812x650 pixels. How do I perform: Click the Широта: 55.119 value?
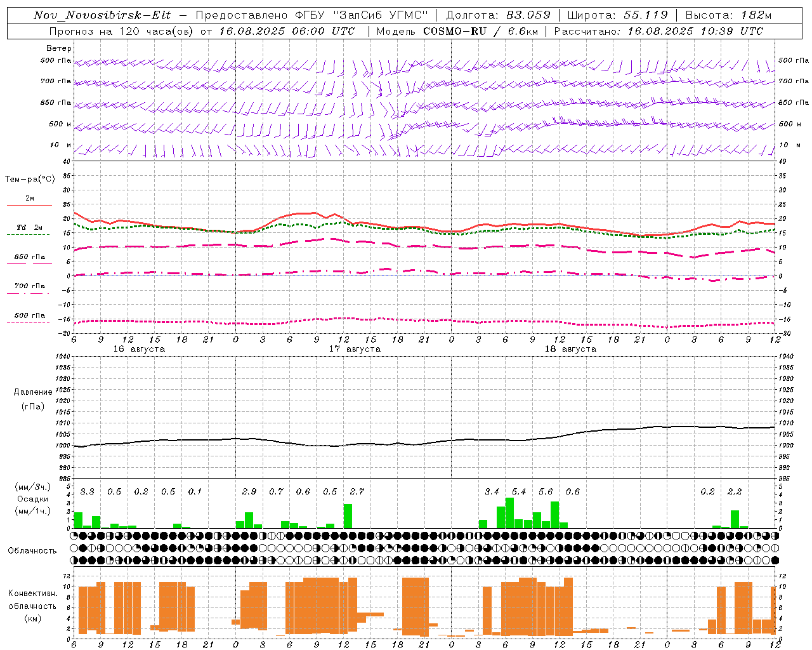point(617,15)
